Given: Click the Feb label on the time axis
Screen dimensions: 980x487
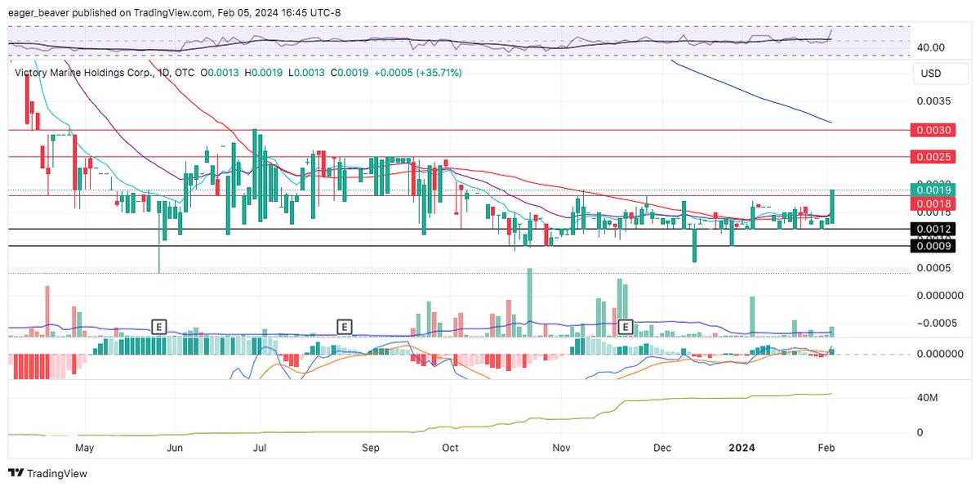Looking at the screenshot, I should point(826,448).
